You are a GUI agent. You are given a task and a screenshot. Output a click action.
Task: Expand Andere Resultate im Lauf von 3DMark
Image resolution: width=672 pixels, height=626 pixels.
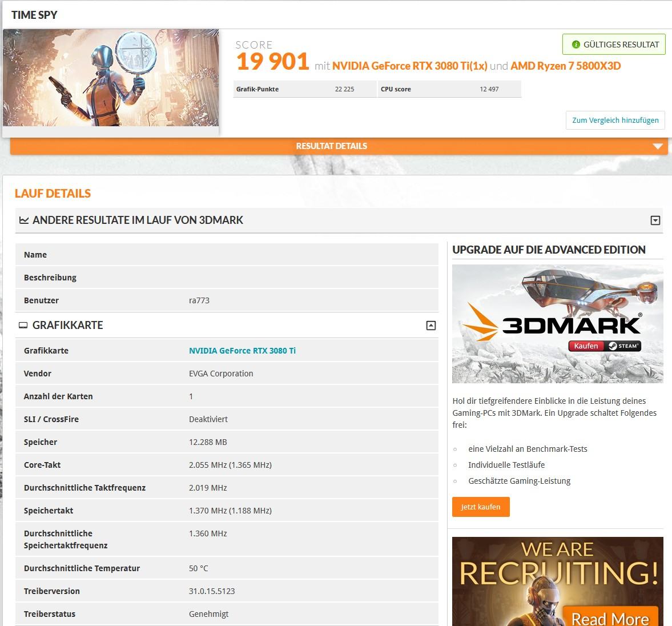[x=655, y=220]
